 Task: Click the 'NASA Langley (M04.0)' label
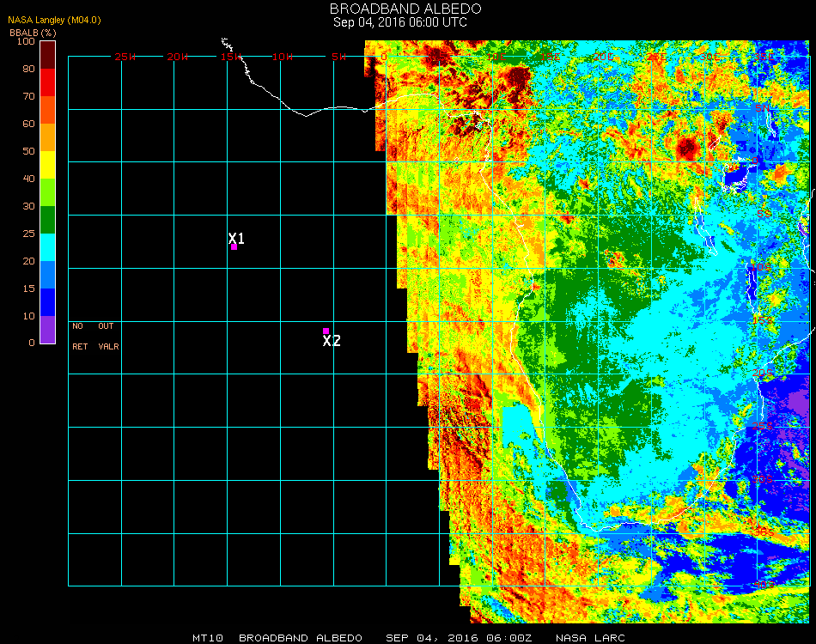54,21
